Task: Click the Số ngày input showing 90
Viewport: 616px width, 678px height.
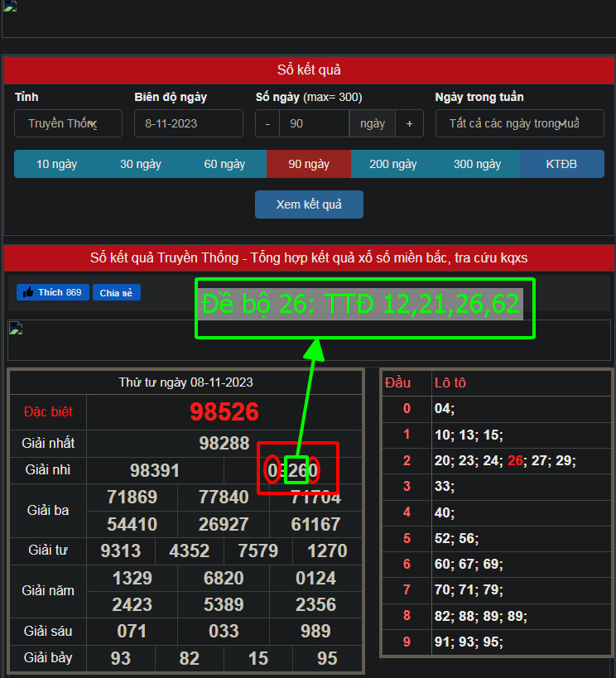Action: click(x=314, y=123)
